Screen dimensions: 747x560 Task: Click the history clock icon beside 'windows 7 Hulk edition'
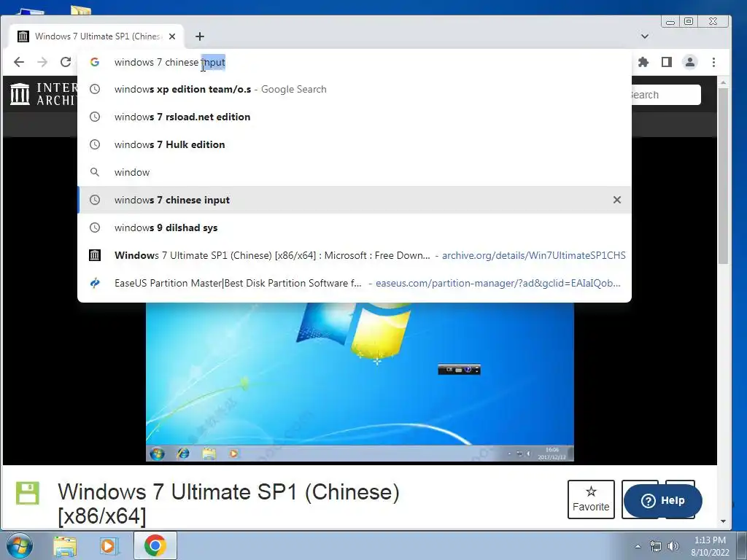point(95,144)
